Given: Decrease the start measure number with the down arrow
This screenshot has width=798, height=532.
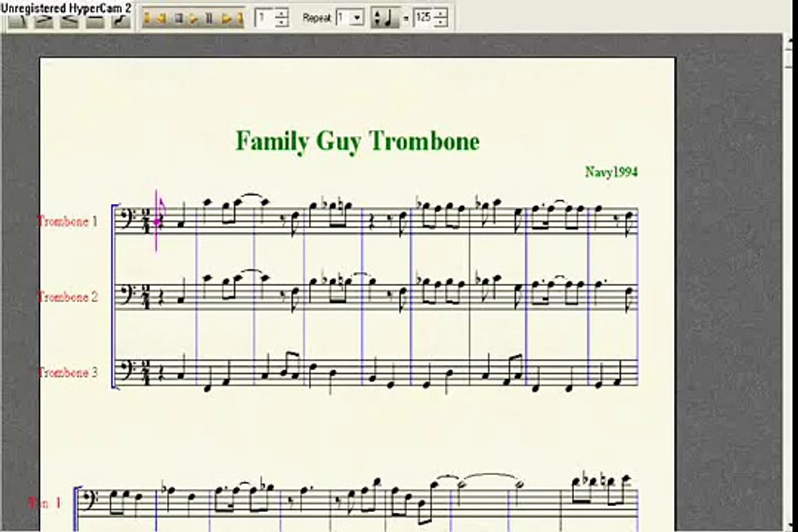Looking at the screenshot, I should coord(281,22).
